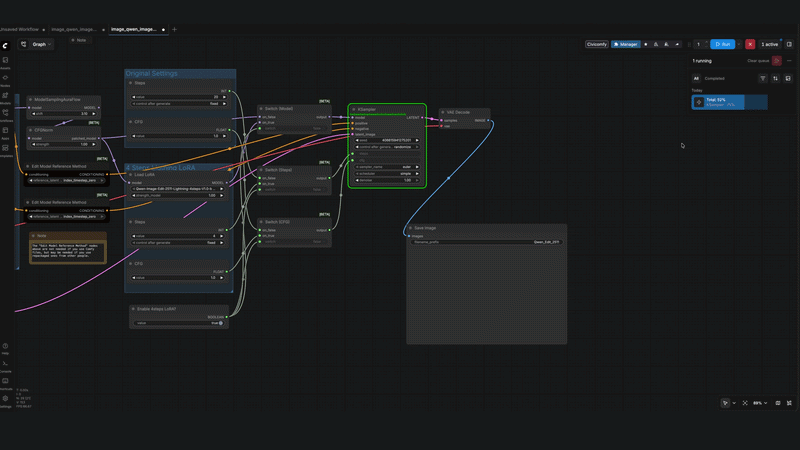Select the canvas pointer mode tool
Screen dimensions: 800x450
point(725,403)
